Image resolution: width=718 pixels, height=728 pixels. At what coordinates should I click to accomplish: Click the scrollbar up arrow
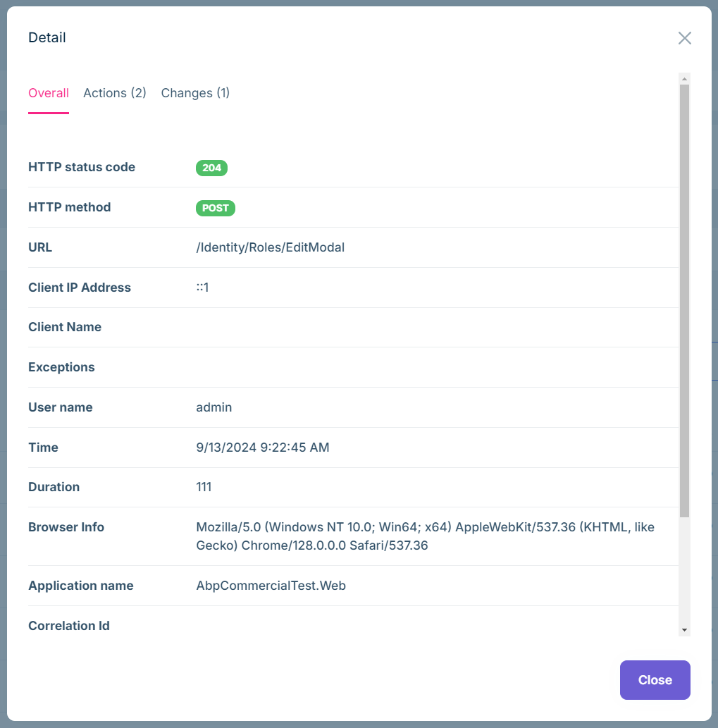684,78
